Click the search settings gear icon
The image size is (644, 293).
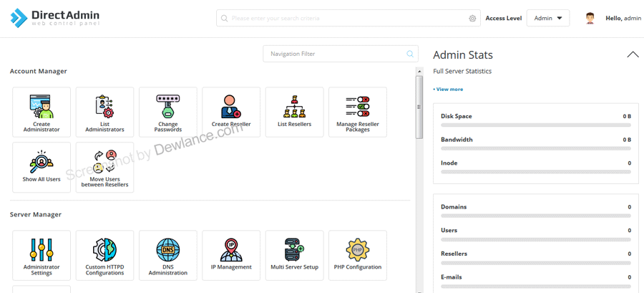pyautogui.click(x=472, y=19)
